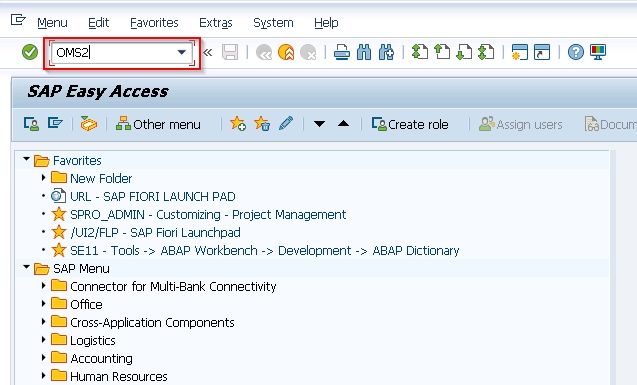This screenshot has height=385, width=637.
Task: Open the Help menu
Action: click(x=326, y=23)
